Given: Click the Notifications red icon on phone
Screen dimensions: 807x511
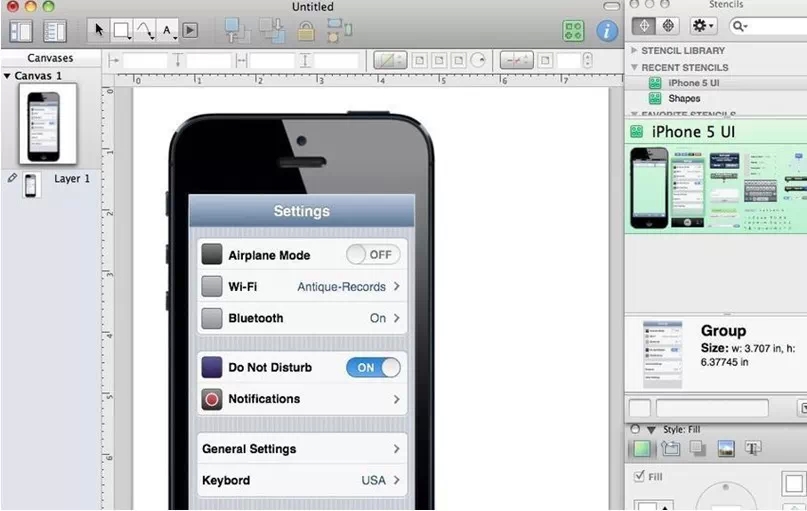Looking at the screenshot, I should click(x=212, y=399).
